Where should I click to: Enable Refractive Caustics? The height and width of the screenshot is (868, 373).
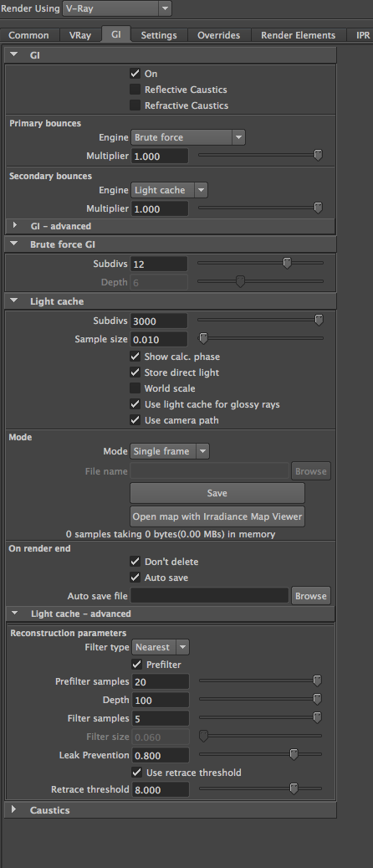(135, 105)
